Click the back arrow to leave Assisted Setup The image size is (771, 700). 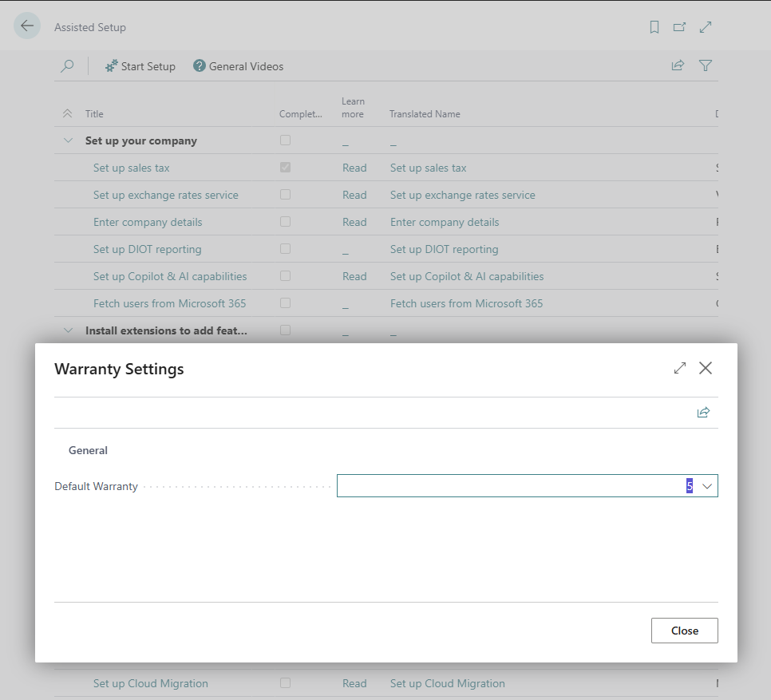point(27,25)
